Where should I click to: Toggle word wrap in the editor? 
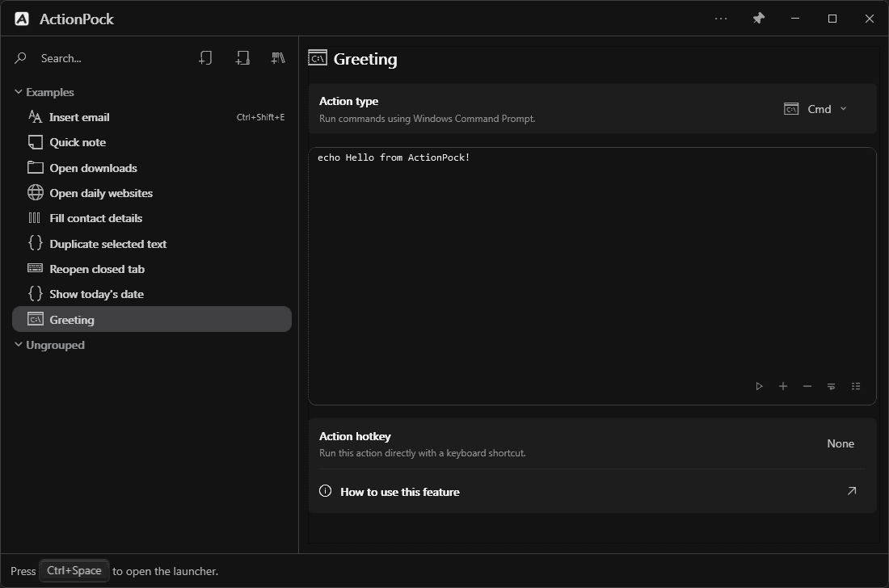click(x=831, y=386)
